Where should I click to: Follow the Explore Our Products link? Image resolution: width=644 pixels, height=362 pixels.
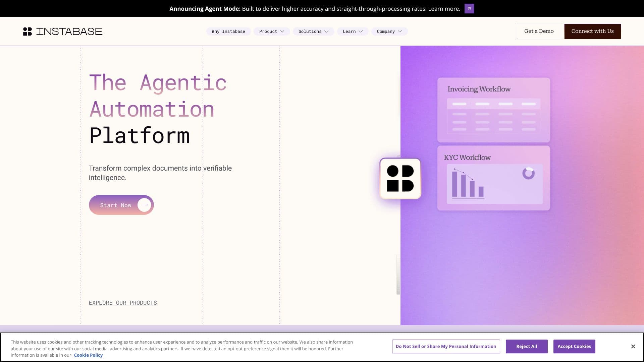pos(123,303)
